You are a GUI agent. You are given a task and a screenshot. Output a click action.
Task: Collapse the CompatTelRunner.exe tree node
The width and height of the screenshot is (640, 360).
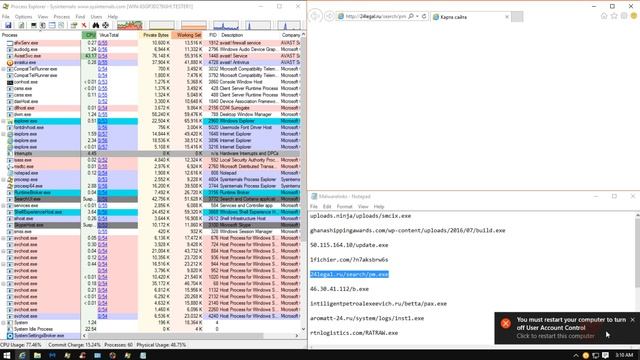(x=4, y=69)
